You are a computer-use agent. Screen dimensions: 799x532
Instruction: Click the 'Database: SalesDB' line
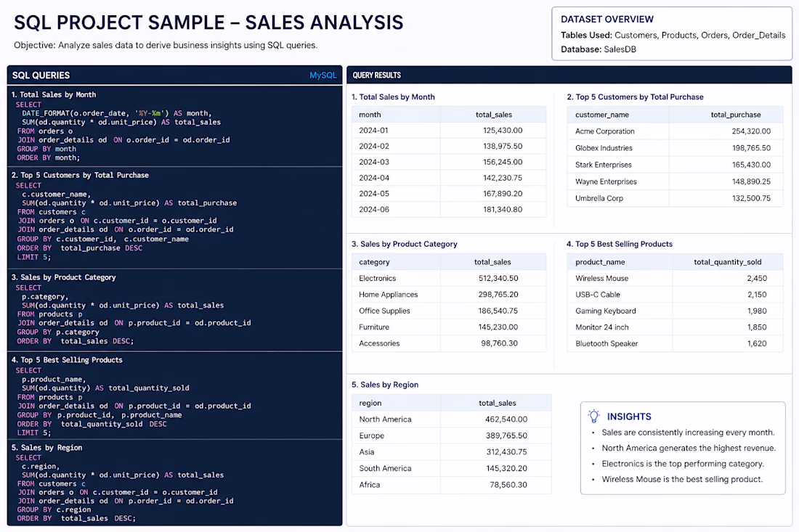coord(599,49)
